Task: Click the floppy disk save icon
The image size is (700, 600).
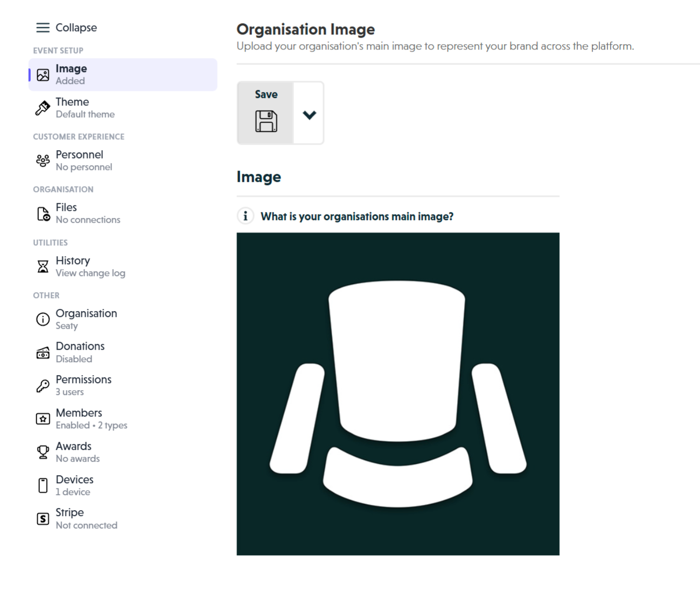Action: pos(266,121)
